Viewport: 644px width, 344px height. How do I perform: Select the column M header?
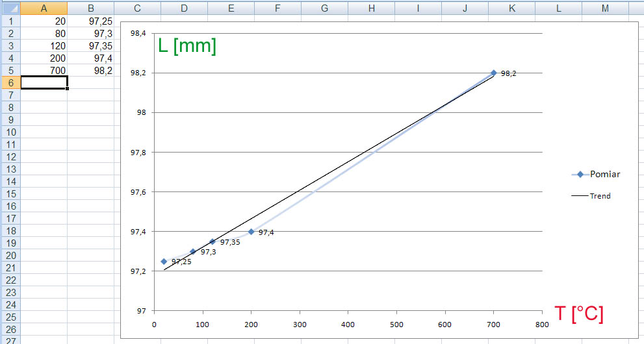(x=605, y=8)
